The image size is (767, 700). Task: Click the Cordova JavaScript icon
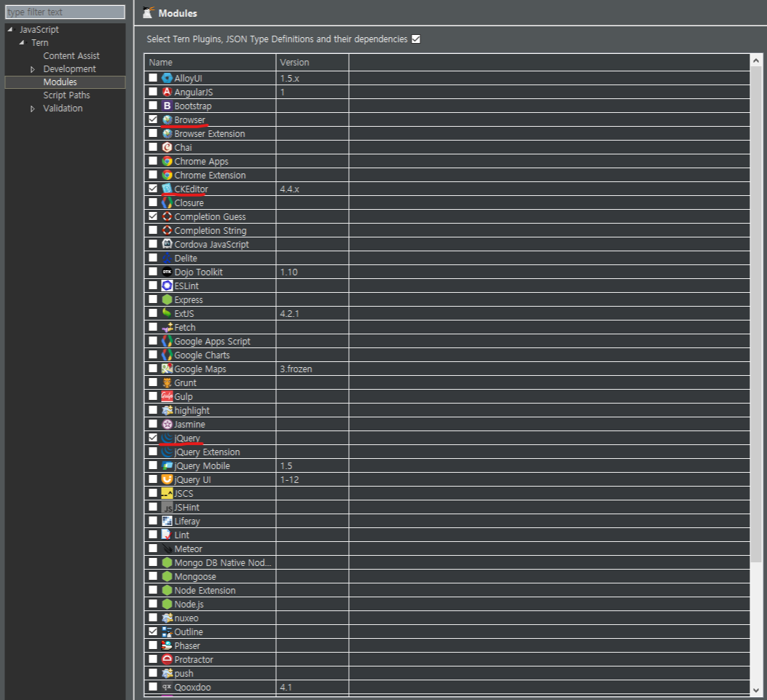pos(167,244)
